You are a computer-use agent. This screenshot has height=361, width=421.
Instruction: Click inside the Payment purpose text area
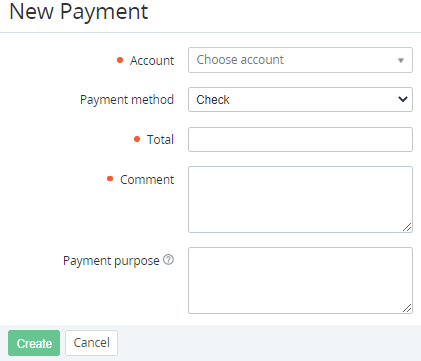pyautogui.click(x=300, y=280)
